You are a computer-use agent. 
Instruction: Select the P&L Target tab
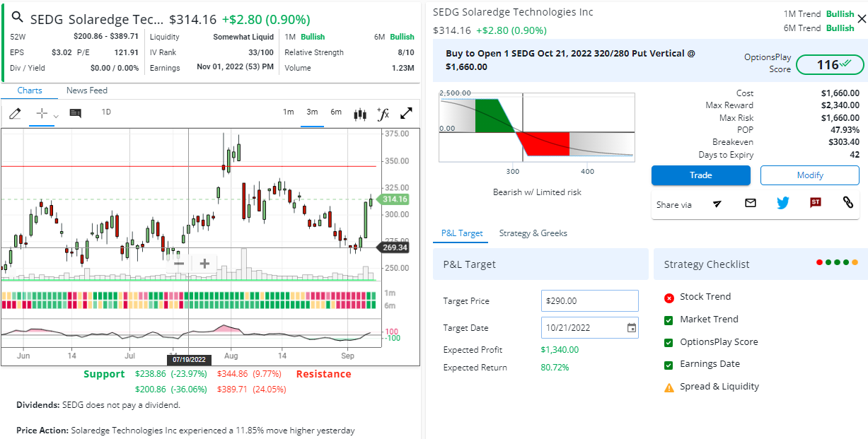(462, 233)
